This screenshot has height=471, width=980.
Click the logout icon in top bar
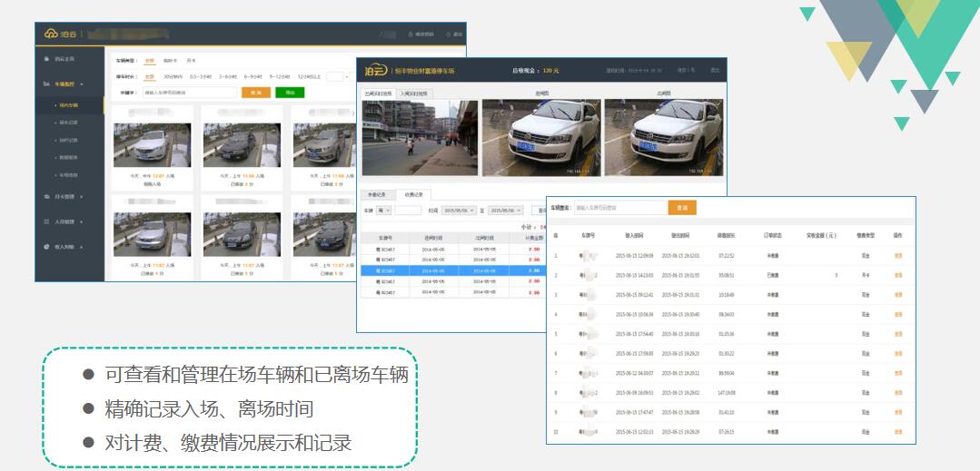[x=448, y=34]
